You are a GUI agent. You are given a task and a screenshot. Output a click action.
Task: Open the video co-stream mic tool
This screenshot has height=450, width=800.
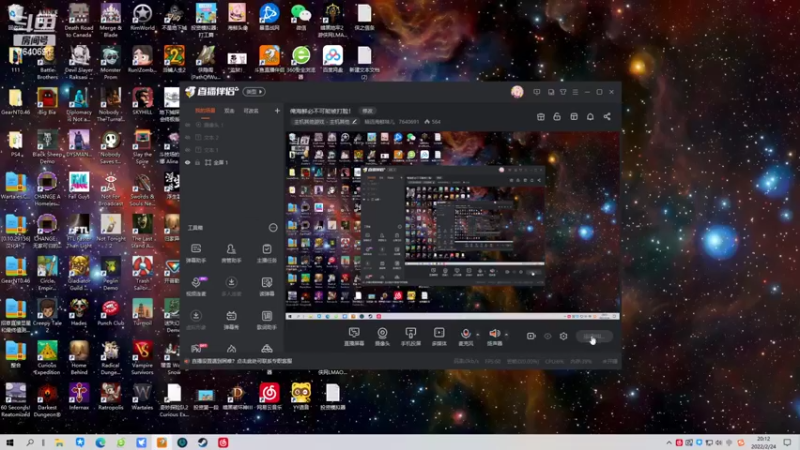[x=196, y=287]
